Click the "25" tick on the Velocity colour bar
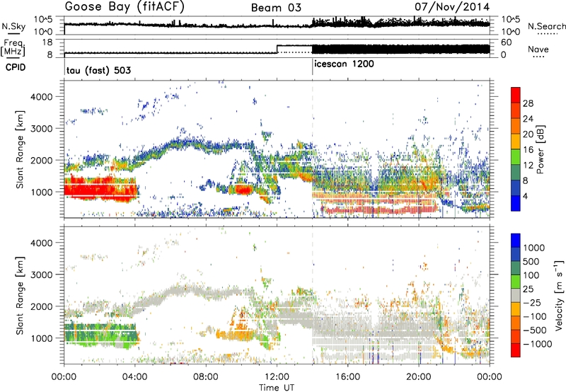The height and width of the screenshot is (392, 566). (x=528, y=289)
